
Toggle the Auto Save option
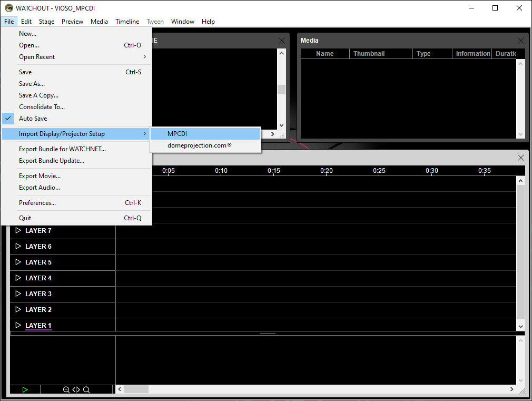pyautogui.click(x=33, y=119)
